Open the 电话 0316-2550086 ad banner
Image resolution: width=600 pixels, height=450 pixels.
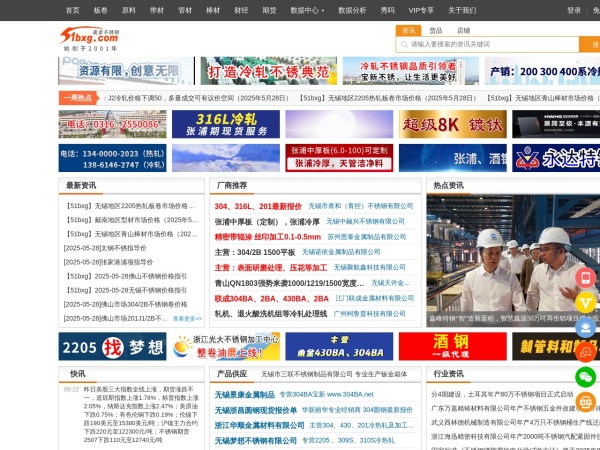click(x=112, y=124)
